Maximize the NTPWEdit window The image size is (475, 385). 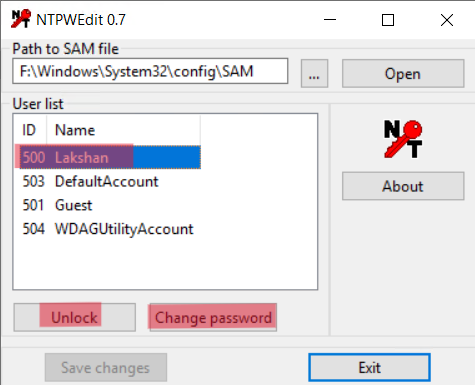(388, 20)
